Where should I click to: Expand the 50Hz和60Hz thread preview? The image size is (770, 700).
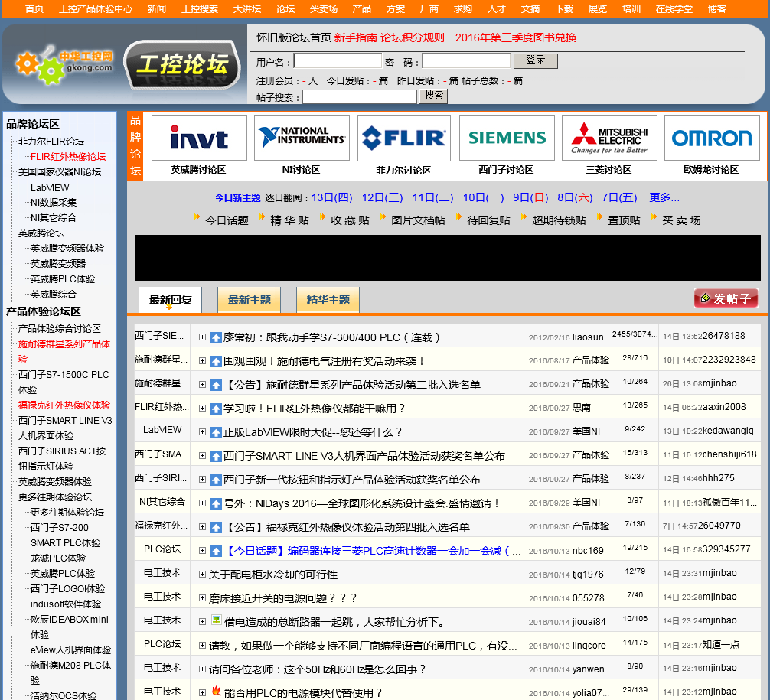pyautogui.click(x=202, y=669)
